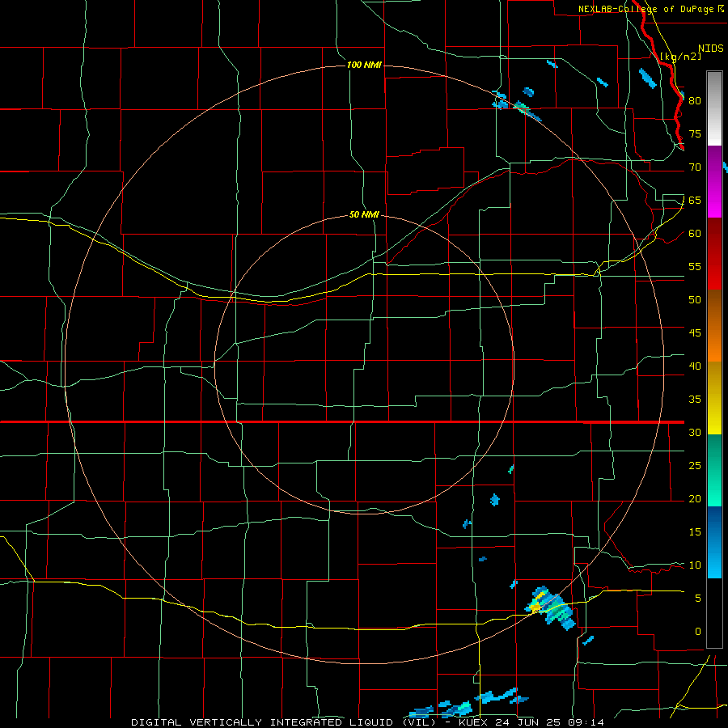Click the "25" value on the scale
Screen dimensions: 728x728
pos(695,466)
